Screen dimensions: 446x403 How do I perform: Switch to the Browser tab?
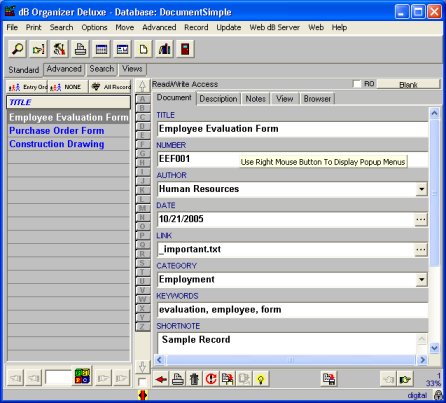(317, 99)
